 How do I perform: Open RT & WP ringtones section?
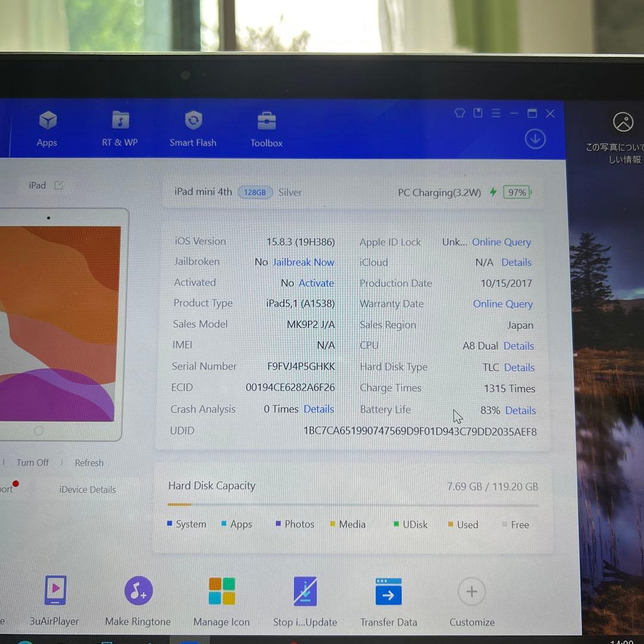[120, 128]
